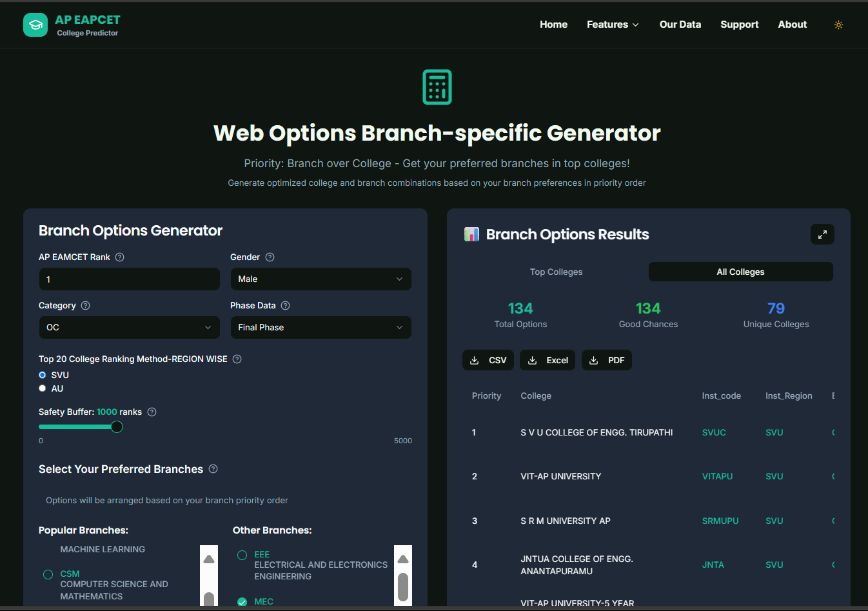
Task: Download results using the Excel button
Action: (x=548, y=360)
